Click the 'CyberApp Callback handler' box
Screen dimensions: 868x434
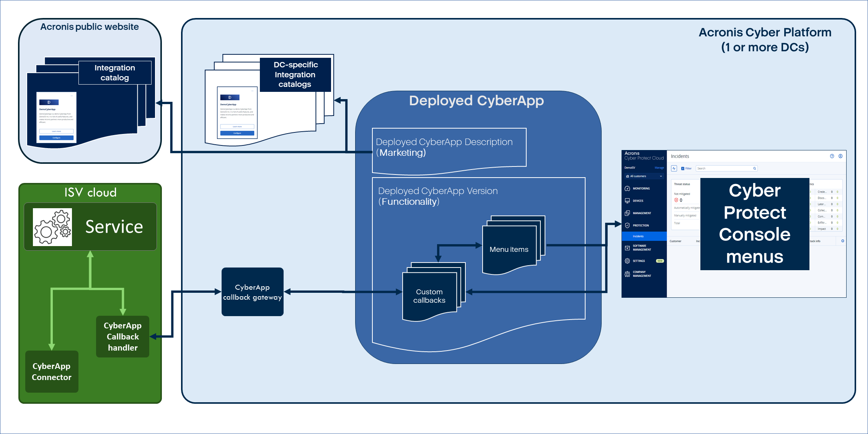[123, 337]
